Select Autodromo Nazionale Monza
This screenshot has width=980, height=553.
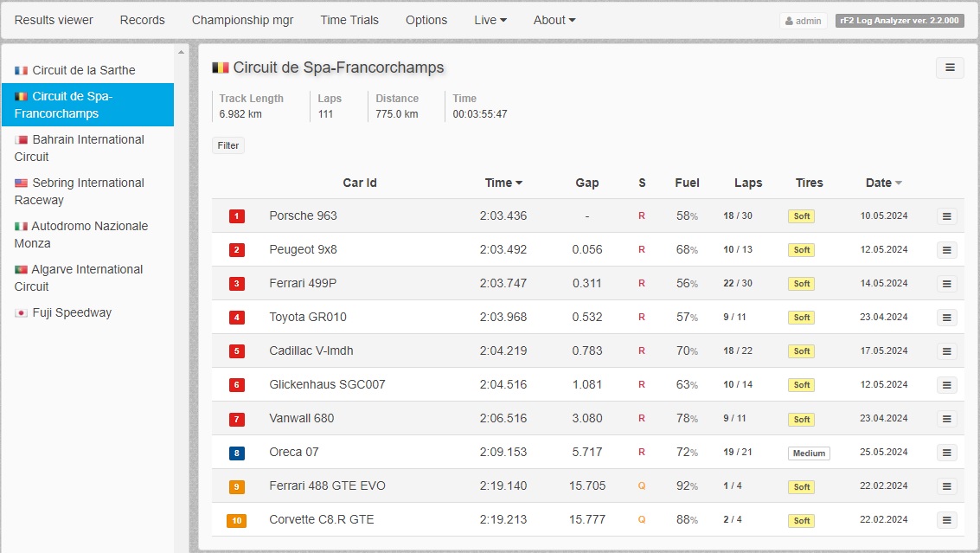[x=87, y=235]
